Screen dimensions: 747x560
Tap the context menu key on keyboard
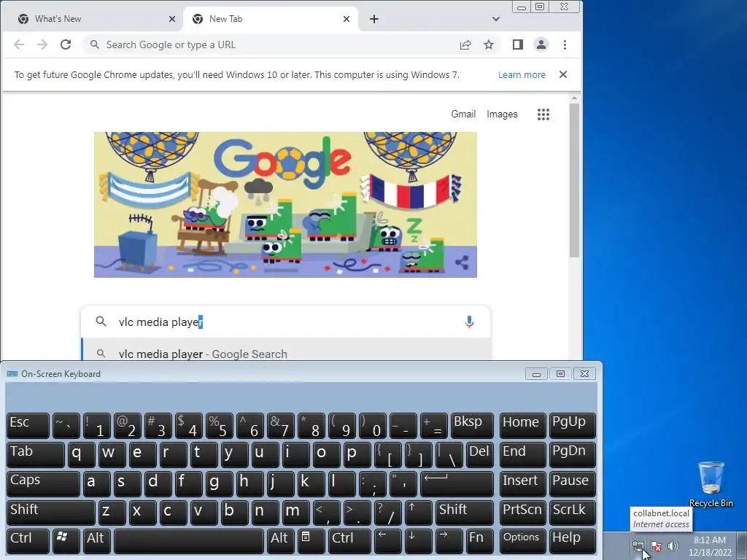[x=311, y=541]
